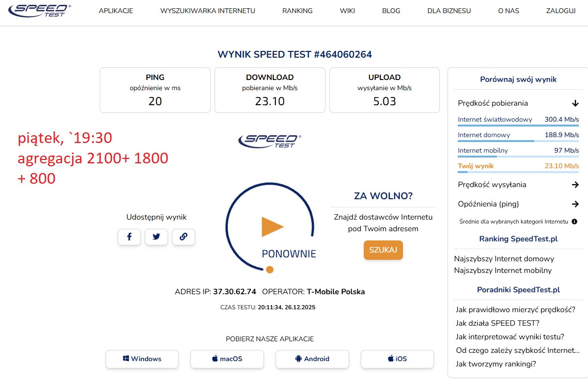Download the iOS app
This screenshot has width=588, height=381.
pyautogui.click(x=397, y=359)
